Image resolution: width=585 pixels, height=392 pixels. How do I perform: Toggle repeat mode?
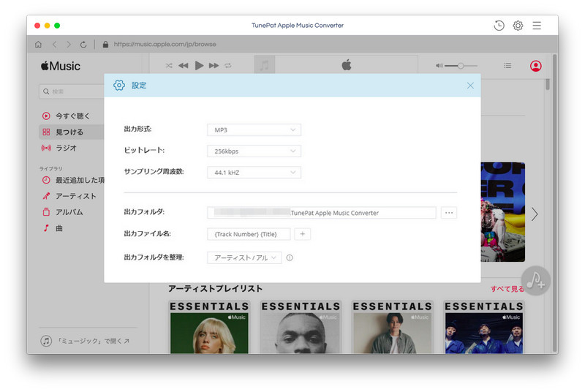228,66
